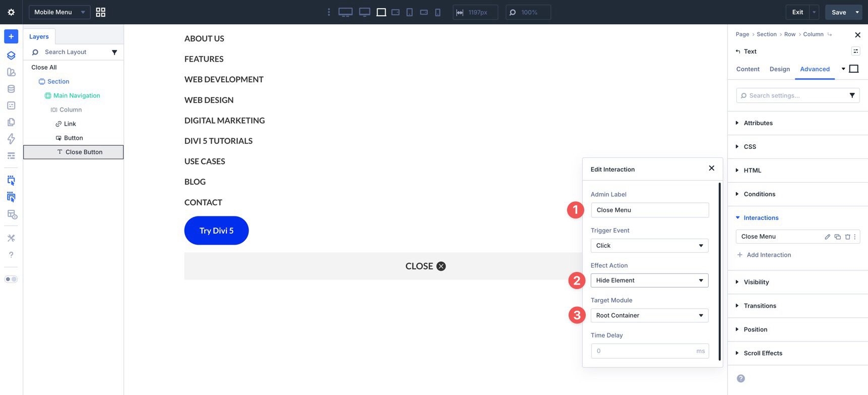Toggle the hover mode icon in sidebar

click(11, 197)
